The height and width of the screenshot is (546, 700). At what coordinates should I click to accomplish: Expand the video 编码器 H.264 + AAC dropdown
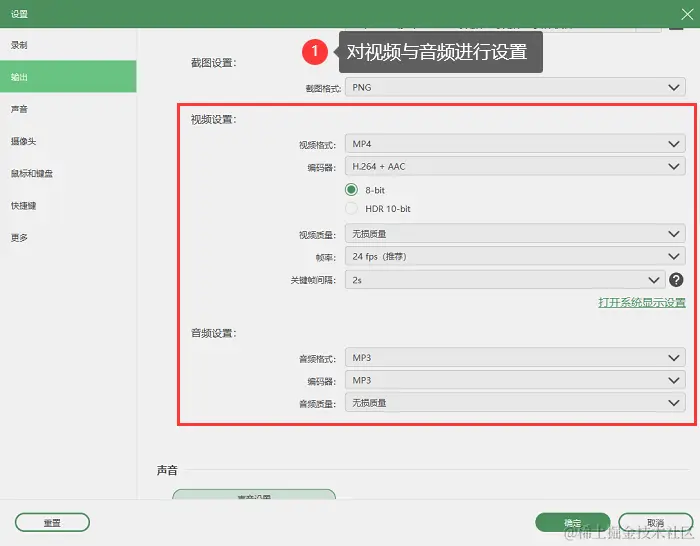(515, 167)
